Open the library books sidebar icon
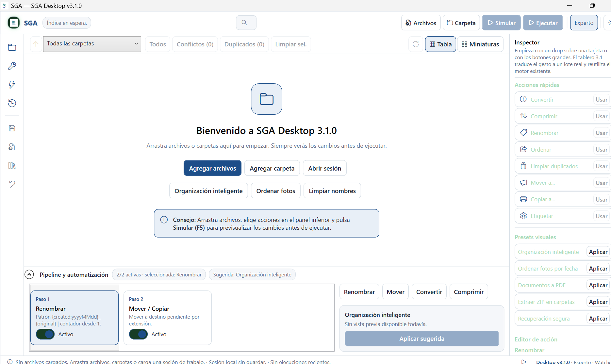The height and width of the screenshot is (364, 611). 12,165
